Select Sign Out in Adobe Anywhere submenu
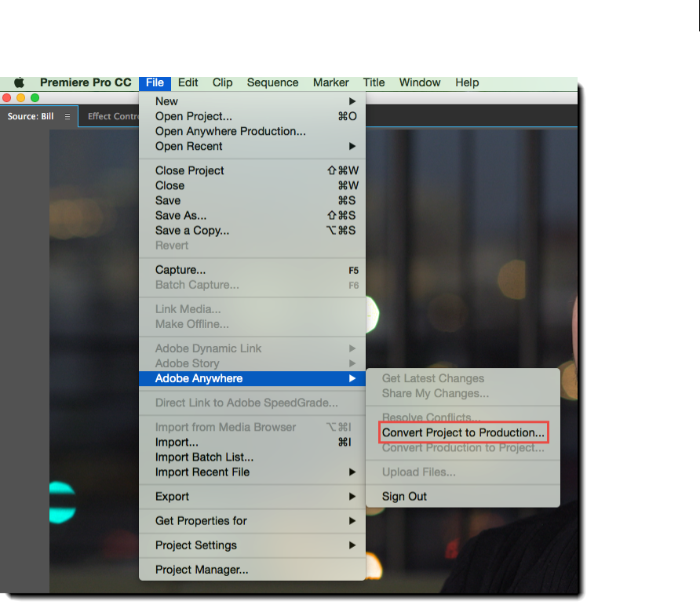This screenshot has height=616, width=700. tap(463, 497)
